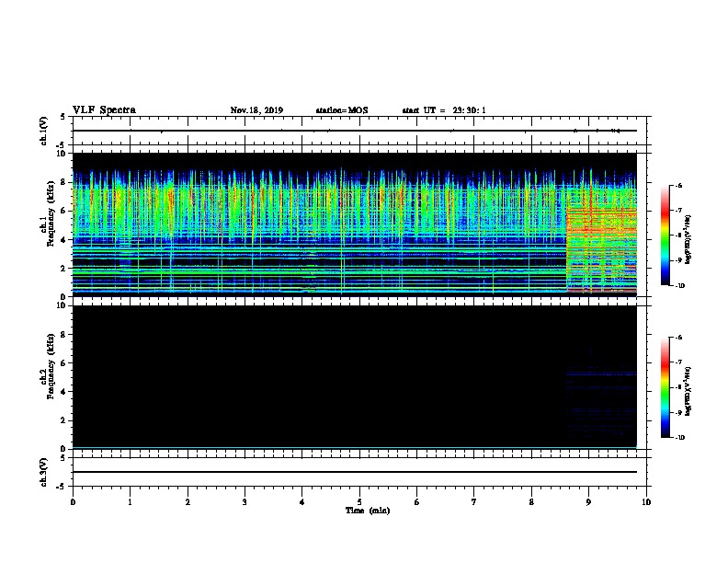Click time axis tick label "9"
The width and height of the screenshot is (728, 563).
588,501
